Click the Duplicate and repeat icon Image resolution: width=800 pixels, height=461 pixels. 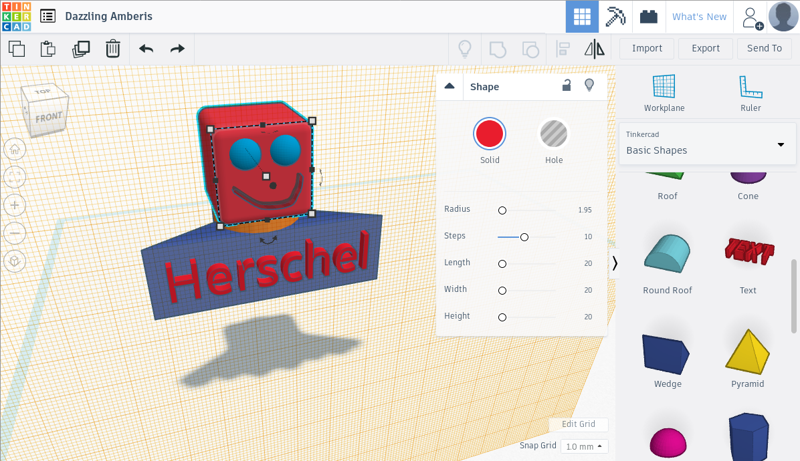(x=81, y=48)
